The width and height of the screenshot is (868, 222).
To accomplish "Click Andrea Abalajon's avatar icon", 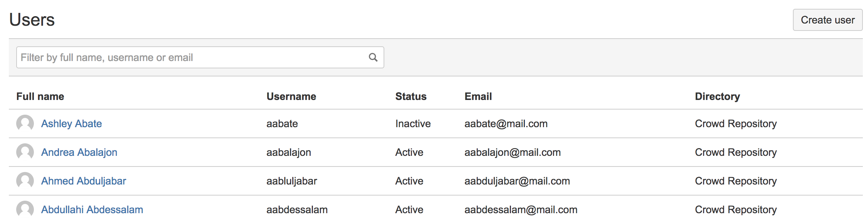I will click(25, 152).
